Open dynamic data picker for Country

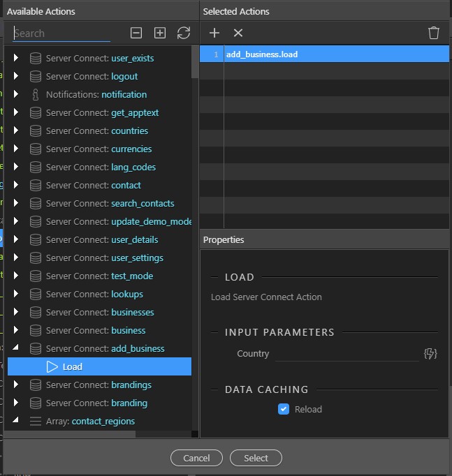430,354
